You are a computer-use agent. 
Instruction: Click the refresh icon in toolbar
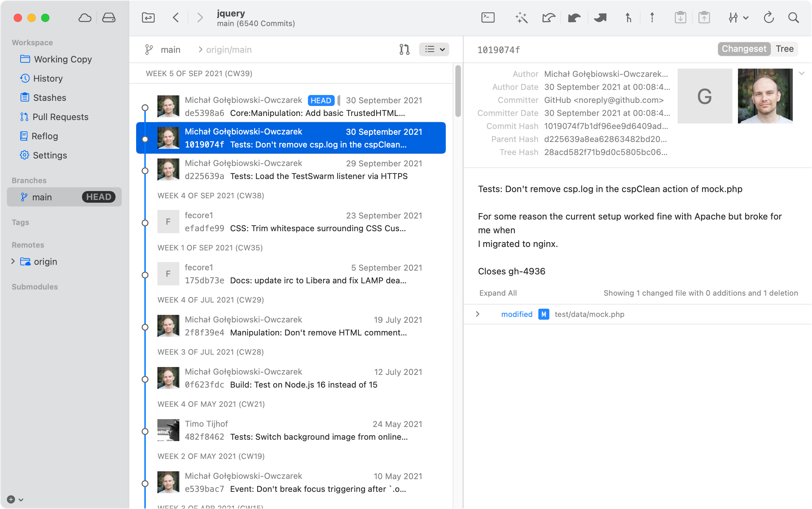(x=769, y=17)
